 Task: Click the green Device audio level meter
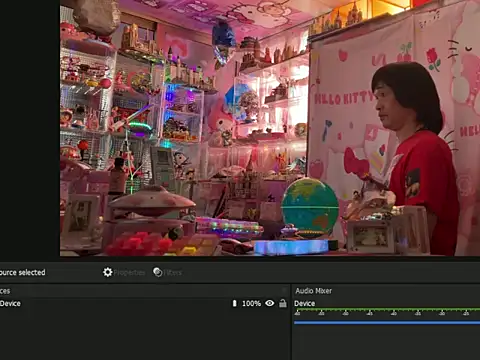coord(387,310)
